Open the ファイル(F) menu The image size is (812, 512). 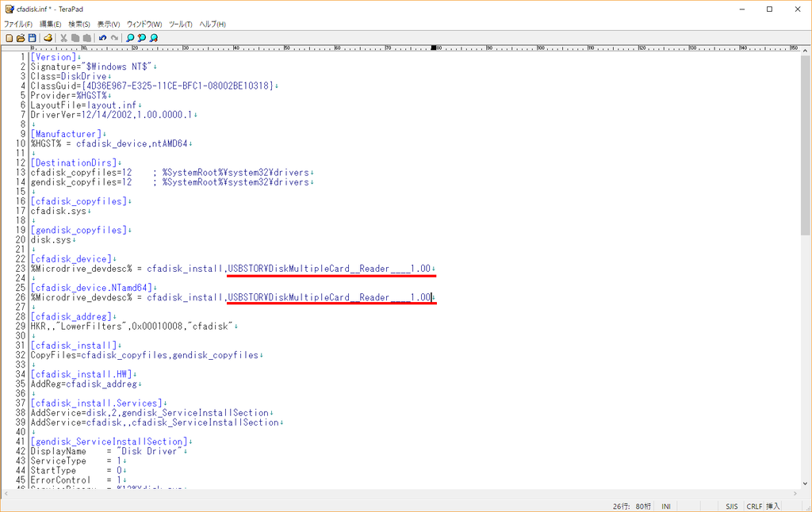tap(18, 25)
